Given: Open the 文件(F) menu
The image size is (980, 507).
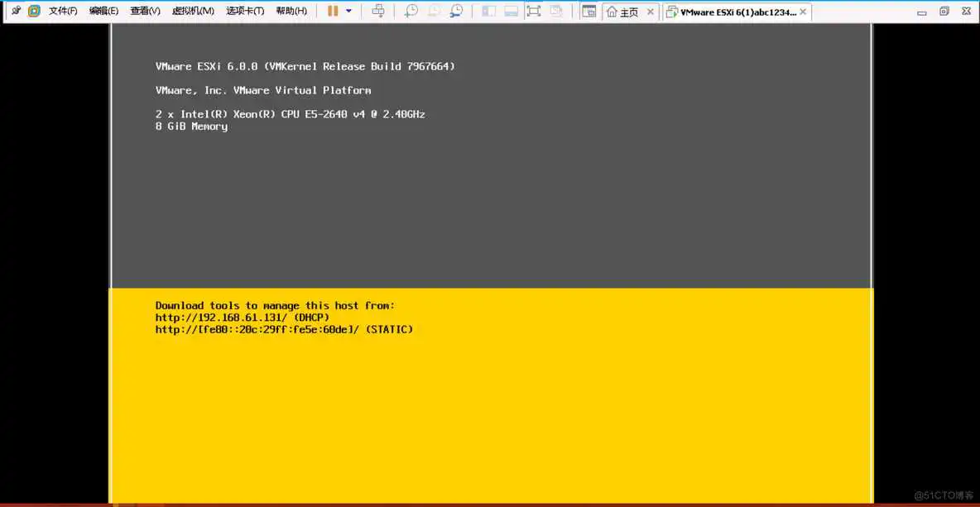Looking at the screenshot, I should (63, 12).
